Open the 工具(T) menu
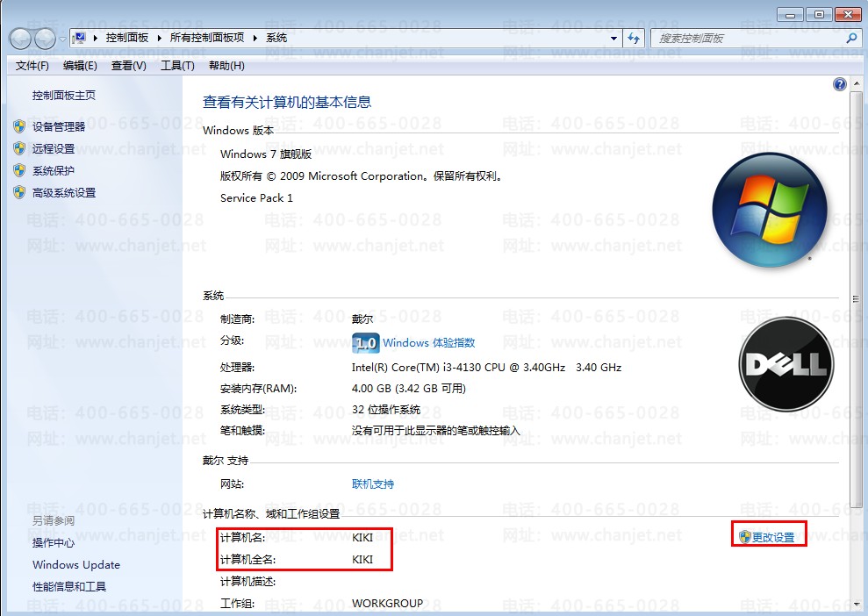The height and width of the screenshot is (616, 868). click(177, 66)
